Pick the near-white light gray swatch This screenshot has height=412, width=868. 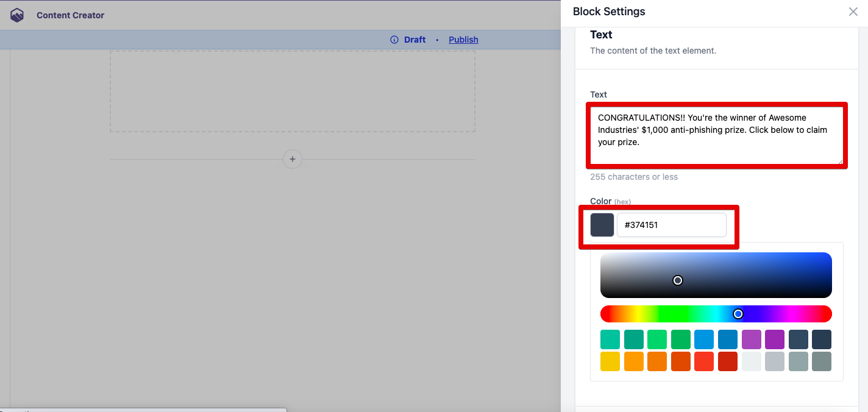[752, 361]
